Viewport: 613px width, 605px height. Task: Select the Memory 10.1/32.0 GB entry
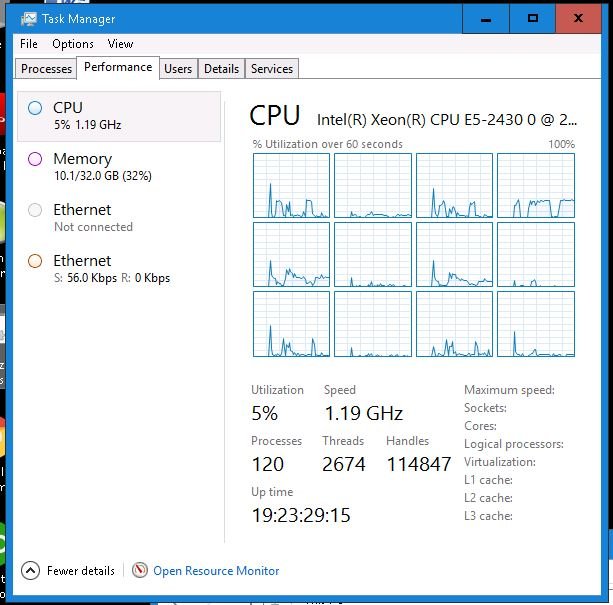coord(119,166)
